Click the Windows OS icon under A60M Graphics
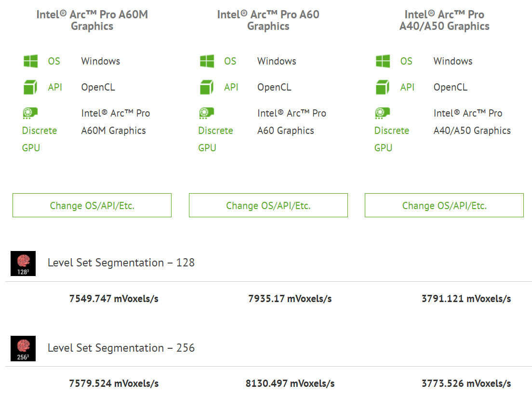 30,61
